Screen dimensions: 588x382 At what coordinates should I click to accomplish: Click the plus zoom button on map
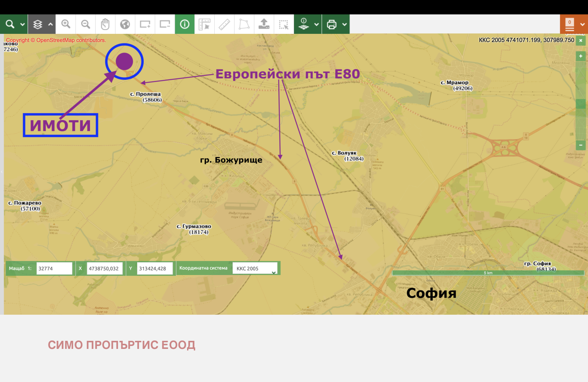pyautogui.click(x=581, y=56)
